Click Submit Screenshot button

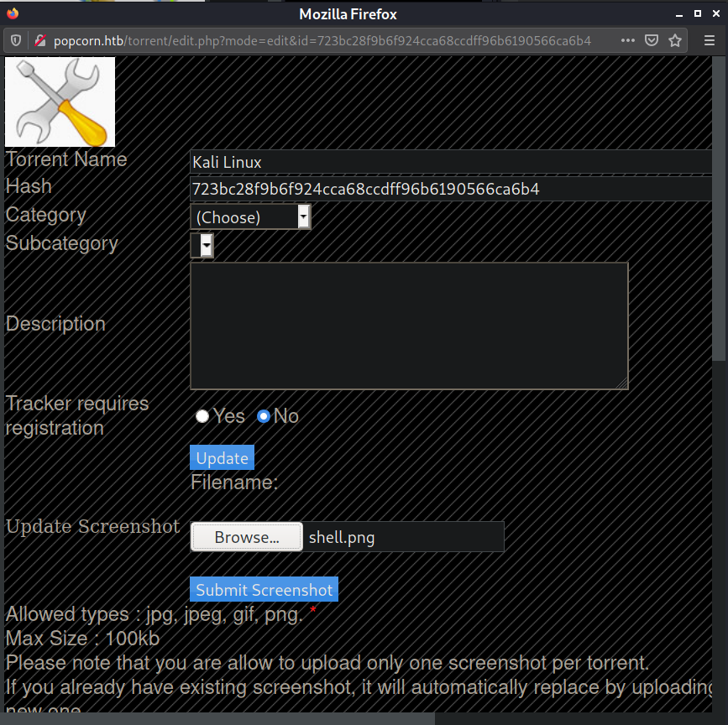click(264, 589)
